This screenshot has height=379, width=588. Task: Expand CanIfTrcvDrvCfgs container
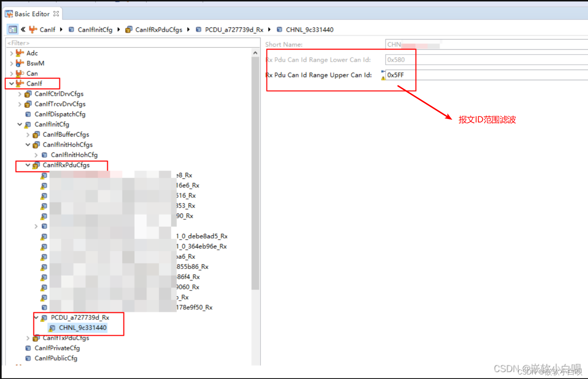click(20, 104)
